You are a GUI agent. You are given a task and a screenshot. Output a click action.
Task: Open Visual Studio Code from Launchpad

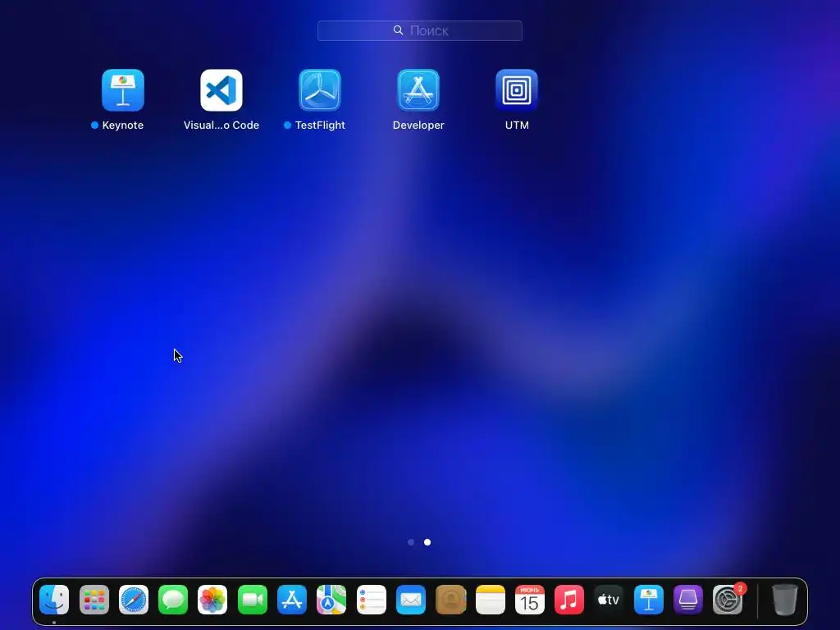pos(221,90)
